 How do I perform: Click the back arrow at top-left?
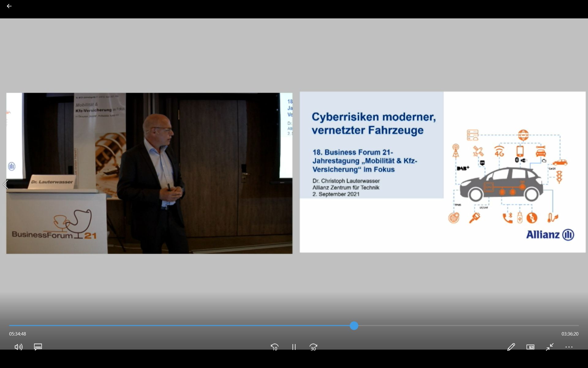(x=9, y=6)
